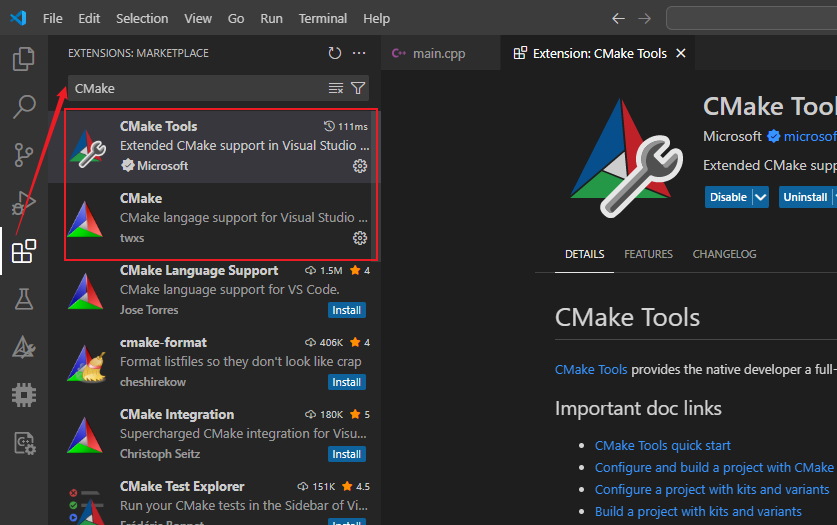Click the extensions list scrollbar
Screen dimensions: 837x525
click(x=376, y=184)
